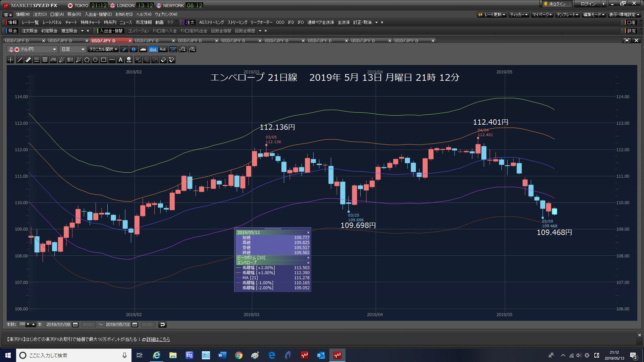Open the 日足 timeframe dropdown
Screen dimensions: 644x362
click(x=73, y=49)
